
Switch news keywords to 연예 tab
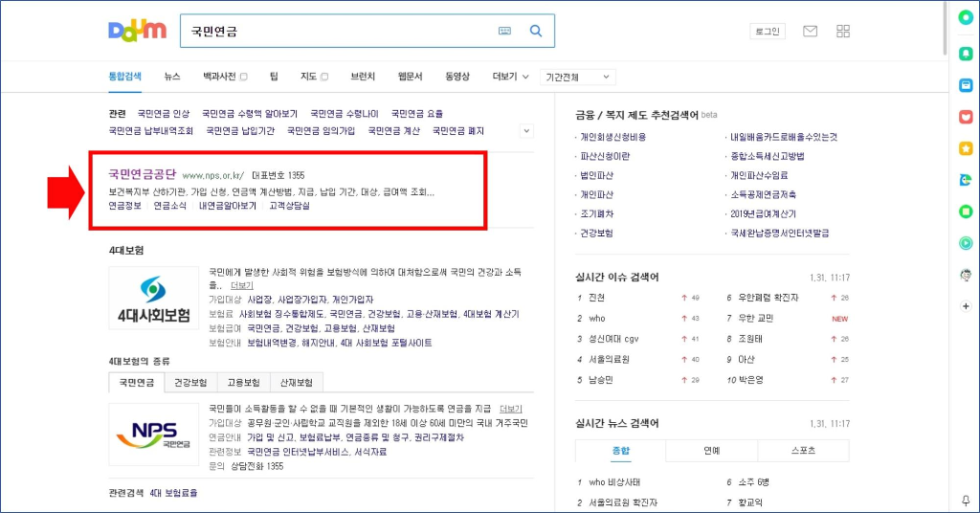tap(712, 451)
